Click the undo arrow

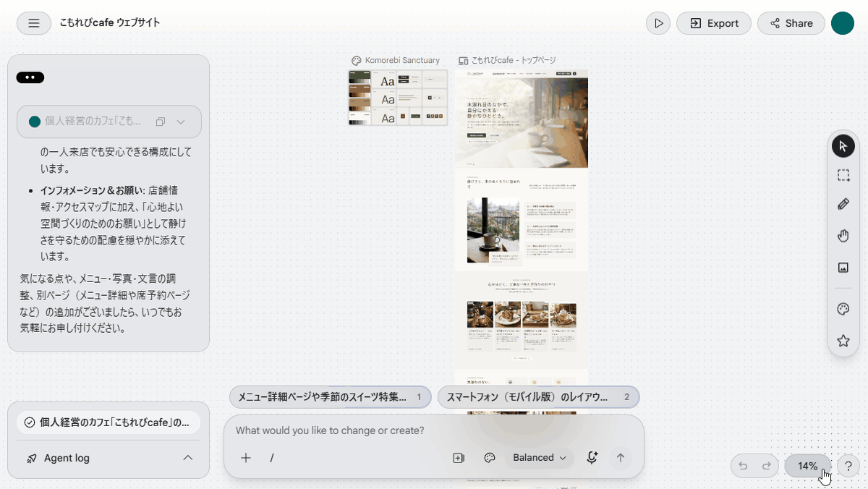click(x=743, y=467)
